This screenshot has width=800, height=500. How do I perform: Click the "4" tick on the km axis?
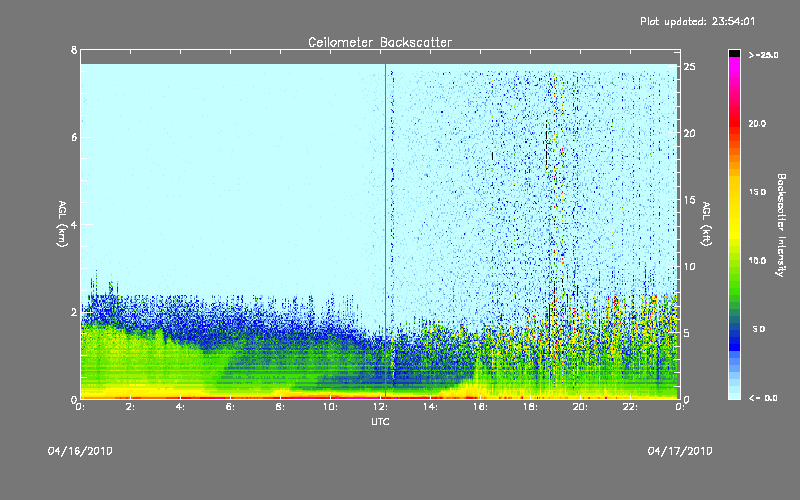74,224
